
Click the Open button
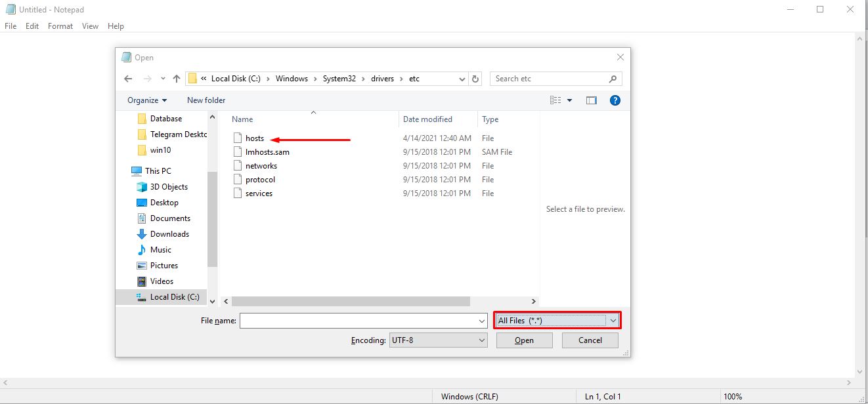click(524, 340)
